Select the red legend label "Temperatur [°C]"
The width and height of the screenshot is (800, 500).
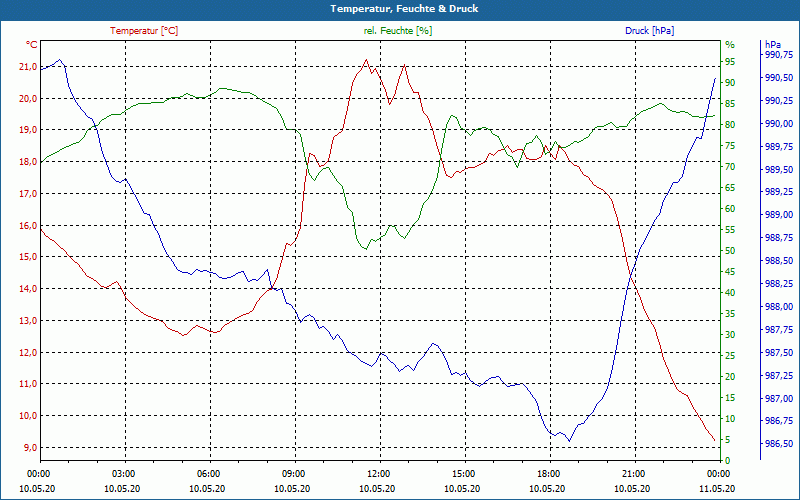point(144,31)
